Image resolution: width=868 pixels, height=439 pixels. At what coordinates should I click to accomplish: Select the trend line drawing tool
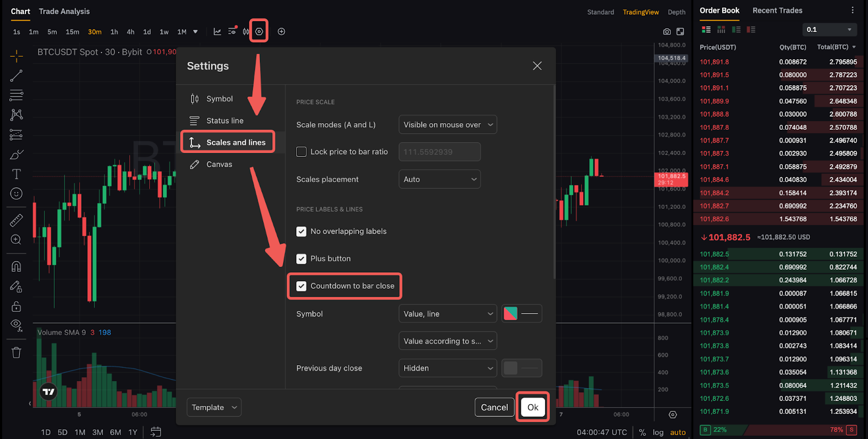(x=16, y=75)
